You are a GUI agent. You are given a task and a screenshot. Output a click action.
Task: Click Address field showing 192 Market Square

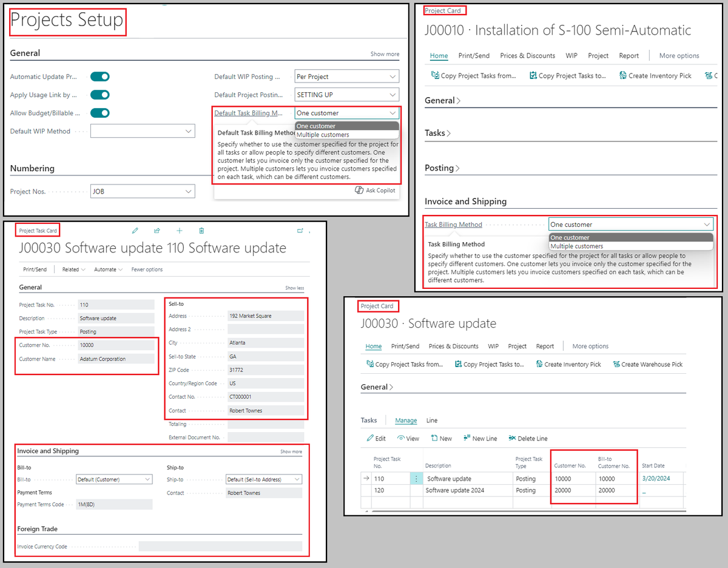(x=266, y=316)
